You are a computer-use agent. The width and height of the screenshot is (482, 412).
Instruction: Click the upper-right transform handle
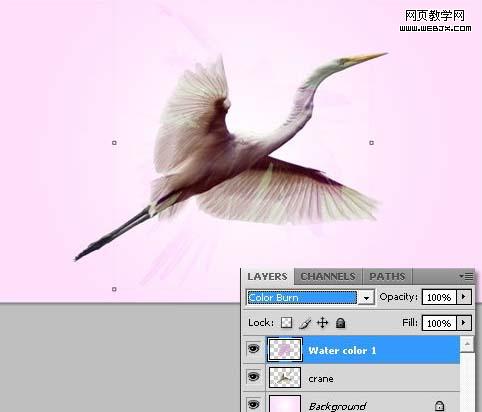(372, 143)
